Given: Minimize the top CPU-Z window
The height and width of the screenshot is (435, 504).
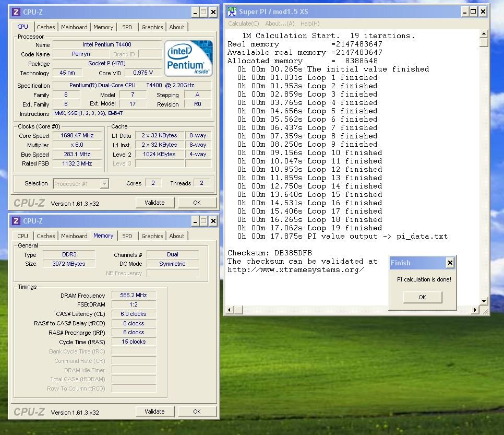Looking at the screenshot, I should coord(195,12).
